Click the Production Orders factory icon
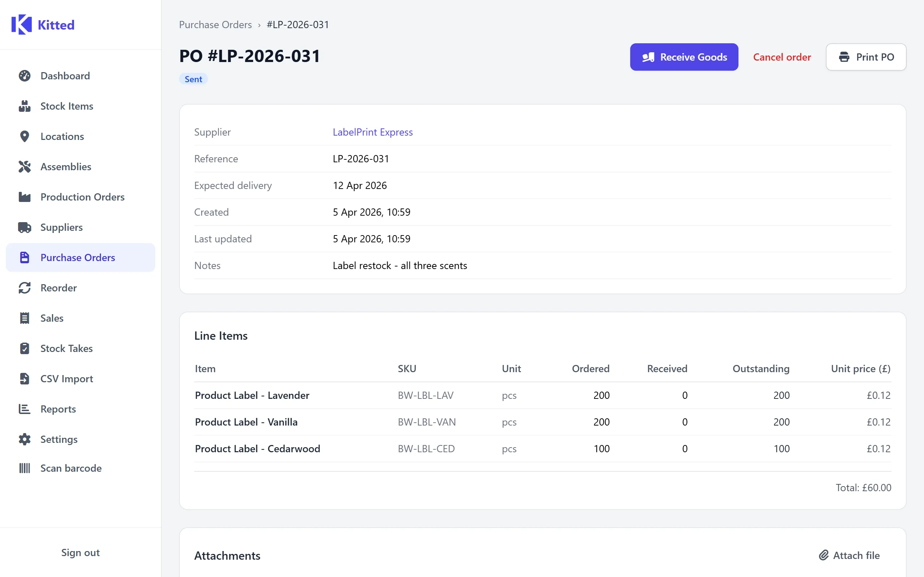Image resolution: width=924 pixels, height=577 pixels. coord(25,197)
